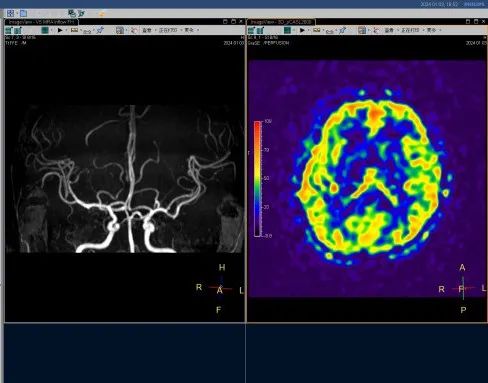The height and width of the screenshot is (383, 488).
Task: Click the hand pan icon in MRA toolbar
Action: tap(134, 30)
